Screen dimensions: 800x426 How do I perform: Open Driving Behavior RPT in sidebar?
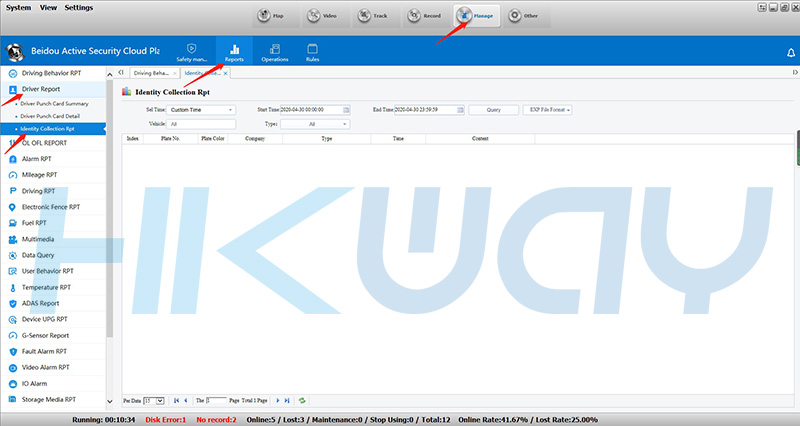[53, 73]
